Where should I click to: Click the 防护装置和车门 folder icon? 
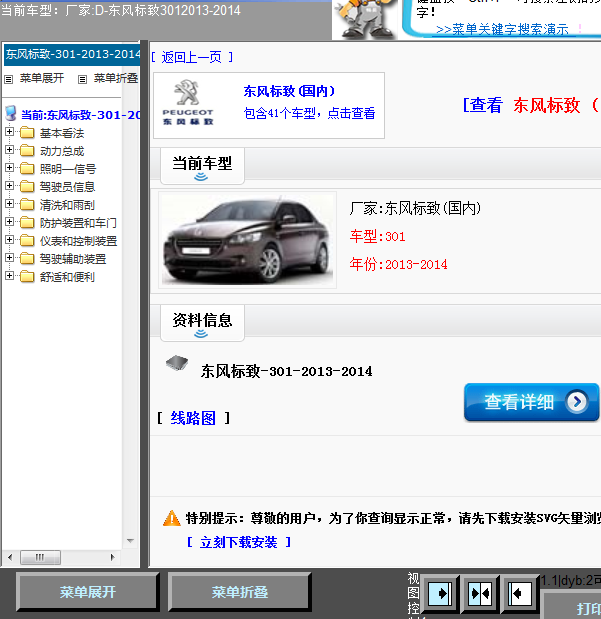coord(27,222)
